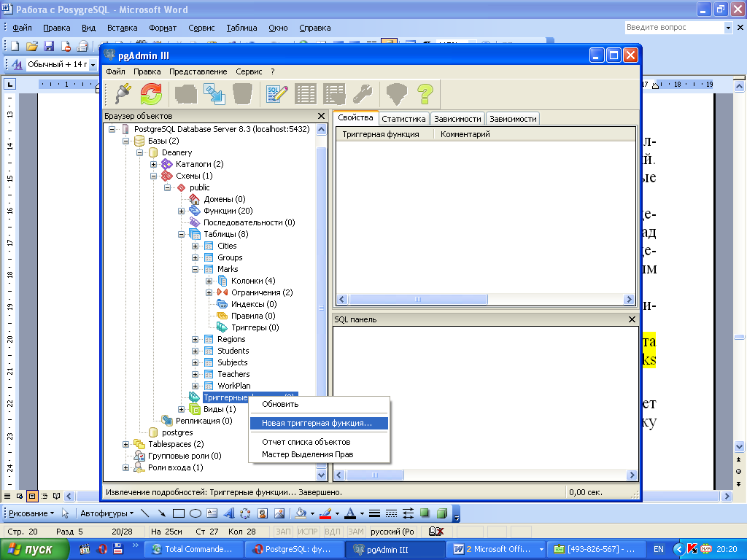
Task: Select the Триггеры (0) node under Marks
Action: pyautogui.click(x=255, y=327)
